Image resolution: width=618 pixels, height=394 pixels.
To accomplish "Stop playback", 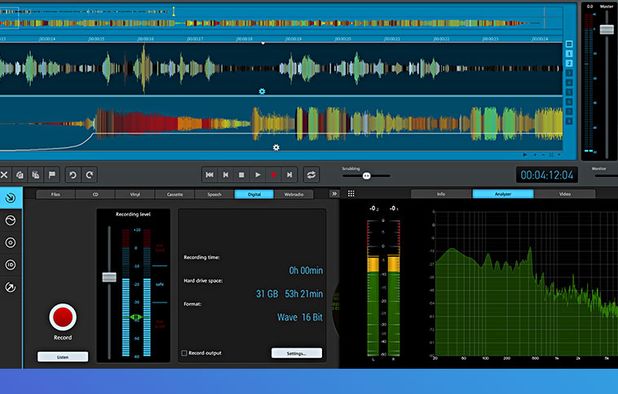I will (x=242, y=175).
